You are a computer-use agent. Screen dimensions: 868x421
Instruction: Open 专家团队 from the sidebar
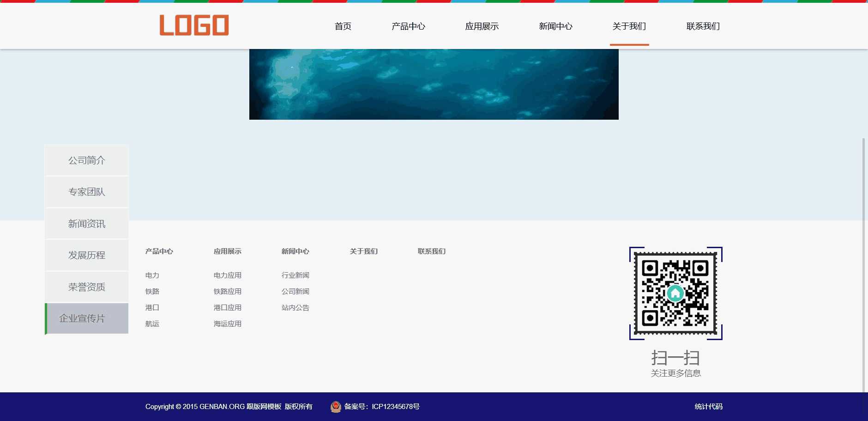[x=86, y=192]
